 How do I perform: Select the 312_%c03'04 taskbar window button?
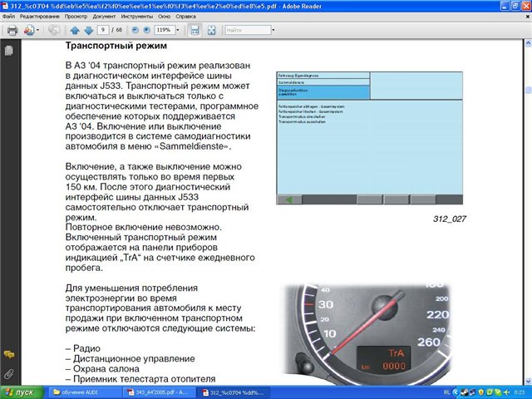[x=232, y=392]
